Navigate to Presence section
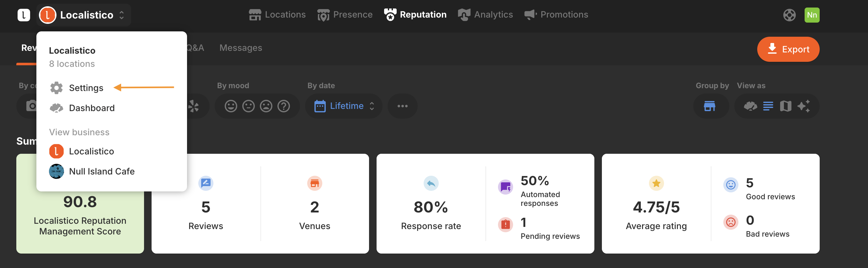Screen dimensions: 868x268 click(345, 15)
